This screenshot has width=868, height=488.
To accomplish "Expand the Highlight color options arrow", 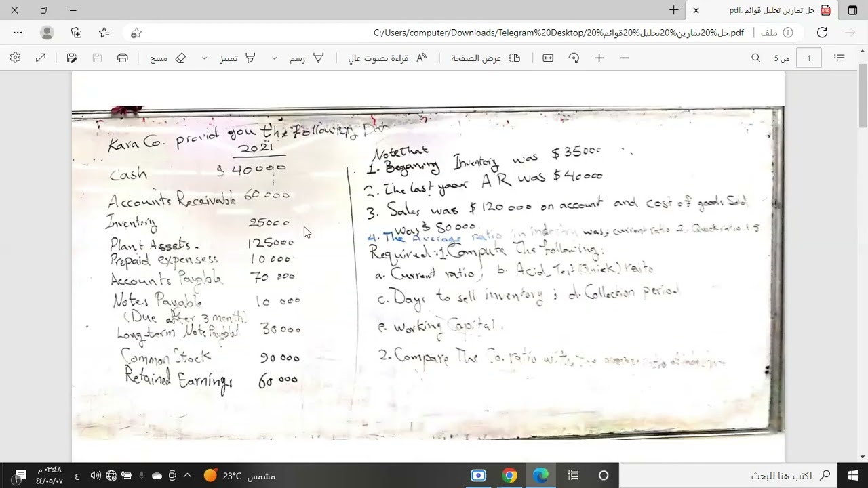I will [204, 58].
